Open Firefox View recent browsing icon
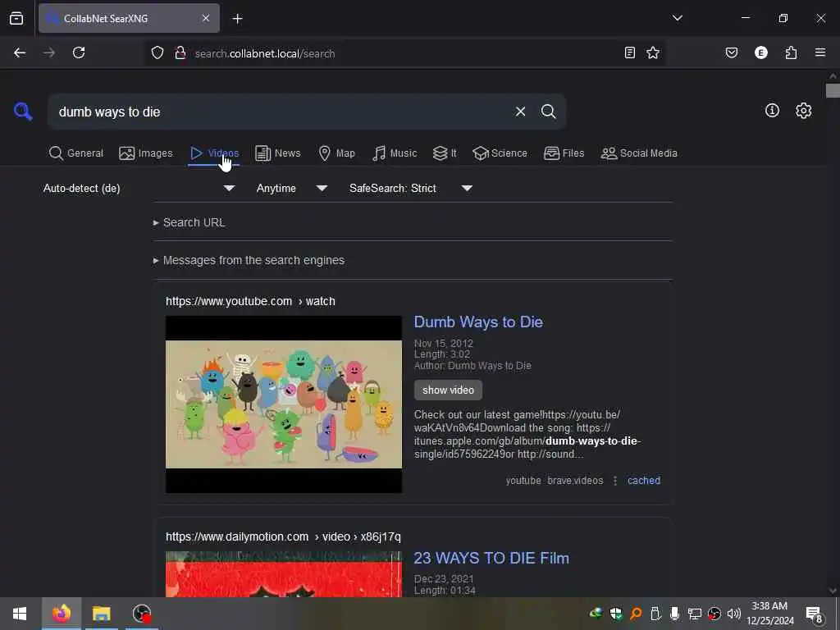 [16, 18]
